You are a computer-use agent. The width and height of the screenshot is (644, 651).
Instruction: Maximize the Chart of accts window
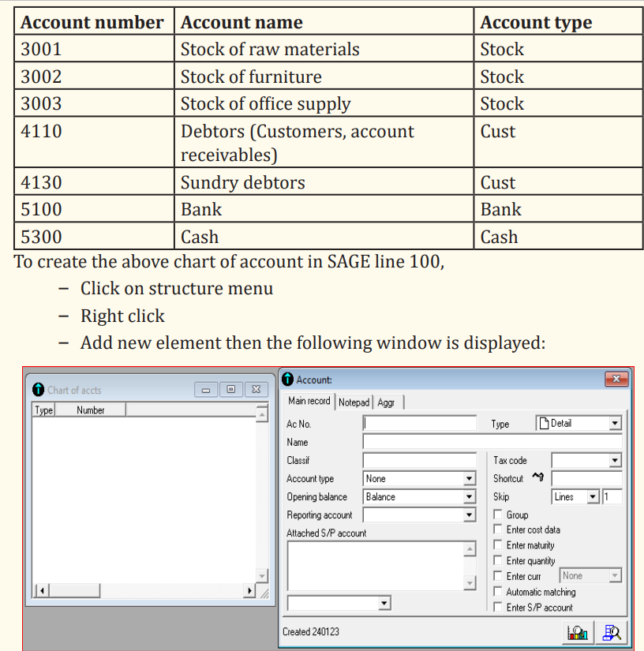click(231, 390)
